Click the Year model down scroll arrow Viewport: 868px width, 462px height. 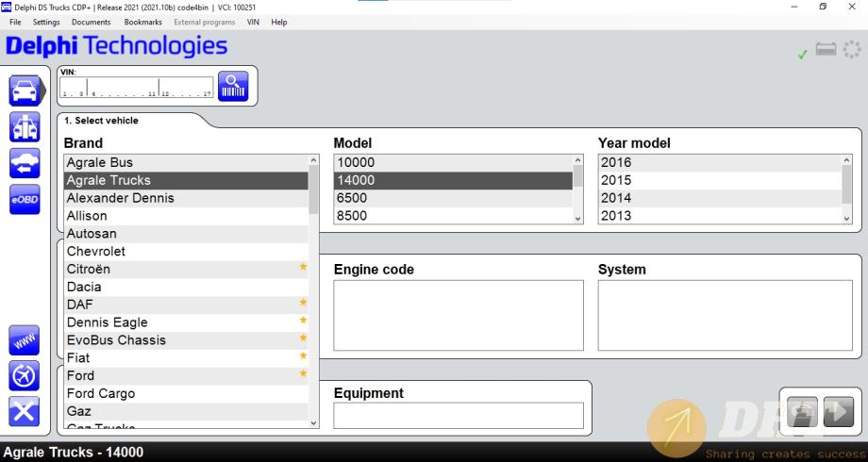(847, 218)
